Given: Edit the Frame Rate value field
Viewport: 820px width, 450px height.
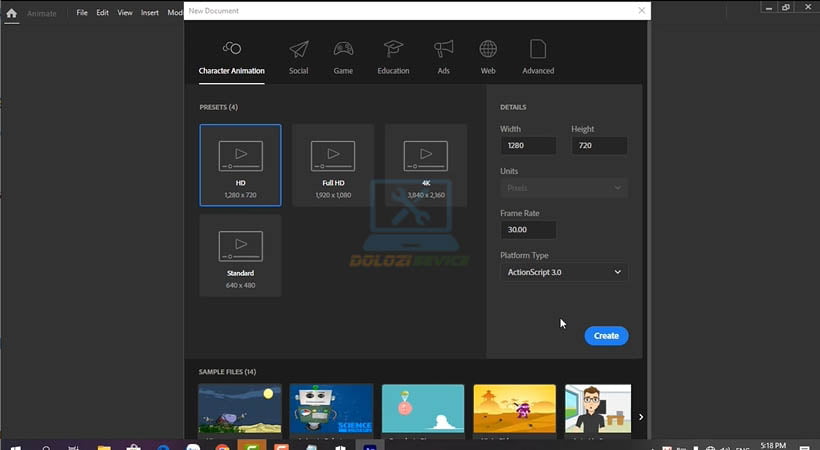Looking at the screenshot, I should pyautogui.click(x=528, y=230).
